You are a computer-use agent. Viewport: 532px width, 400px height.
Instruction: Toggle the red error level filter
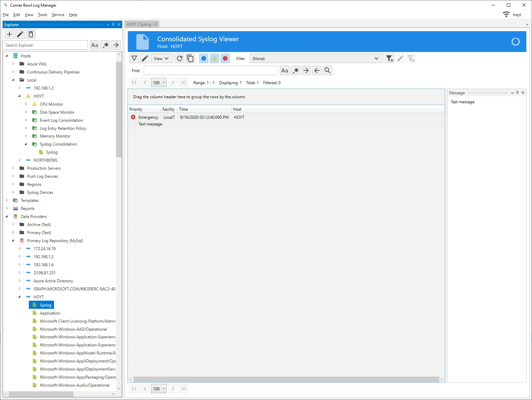(225, 58)
